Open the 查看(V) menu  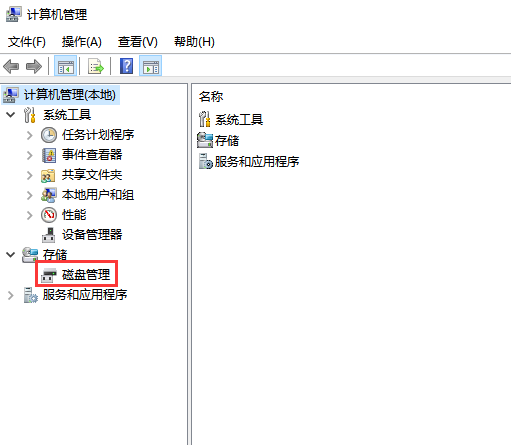pos(138,42)
